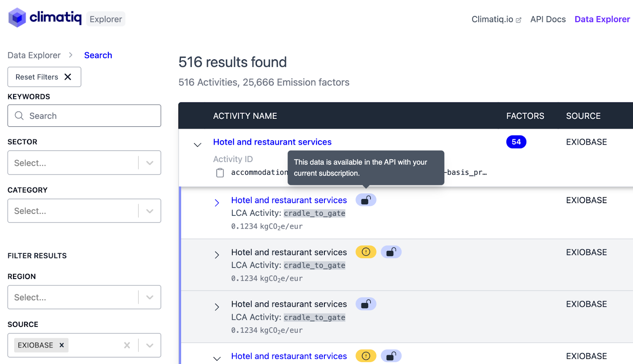Click third row Hotel and restaurant services text

click(289, 304)
